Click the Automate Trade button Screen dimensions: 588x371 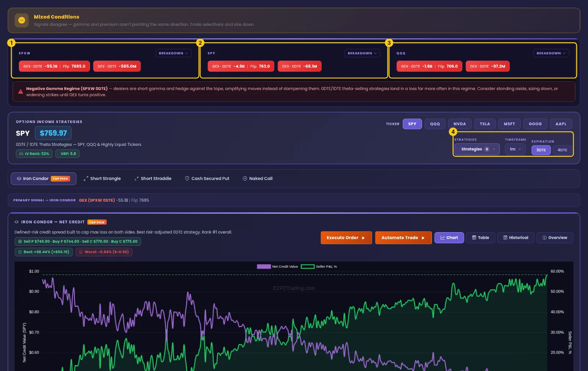pos(403,238)
